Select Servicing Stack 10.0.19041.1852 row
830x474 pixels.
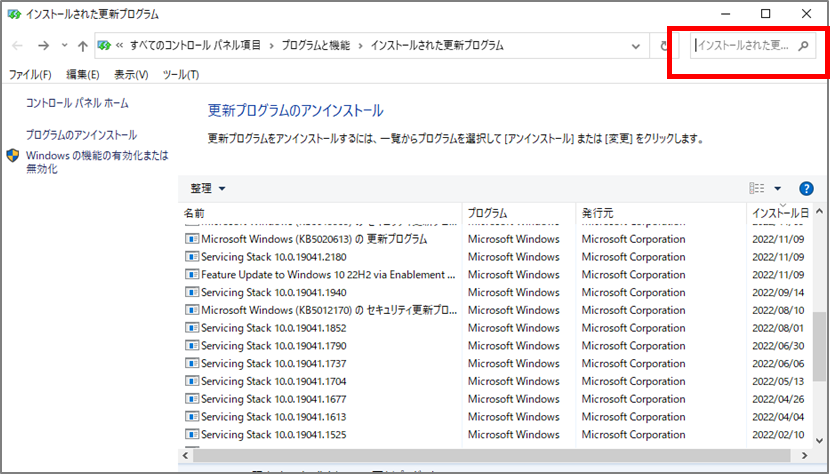494,328
